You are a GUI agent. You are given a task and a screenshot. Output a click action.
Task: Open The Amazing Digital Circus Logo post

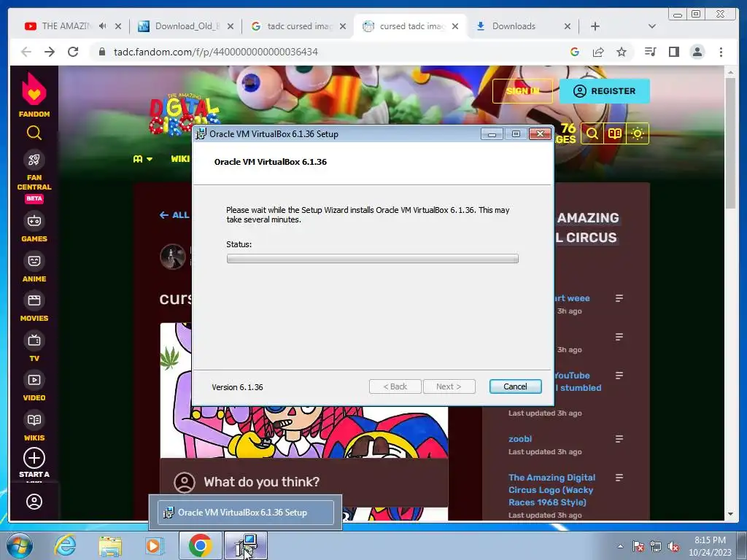tap(551, 489)
